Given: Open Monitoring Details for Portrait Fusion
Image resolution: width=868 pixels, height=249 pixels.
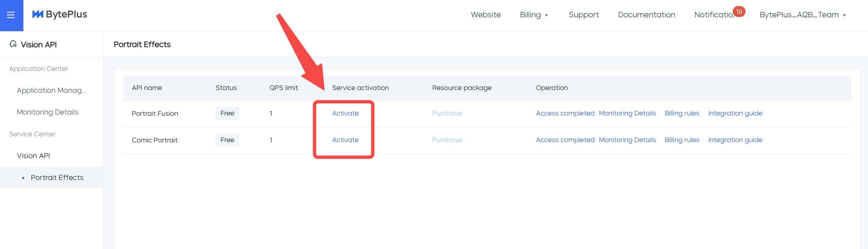Looking at the screenshot, I should pyautogui.click(x=627, y=113).
